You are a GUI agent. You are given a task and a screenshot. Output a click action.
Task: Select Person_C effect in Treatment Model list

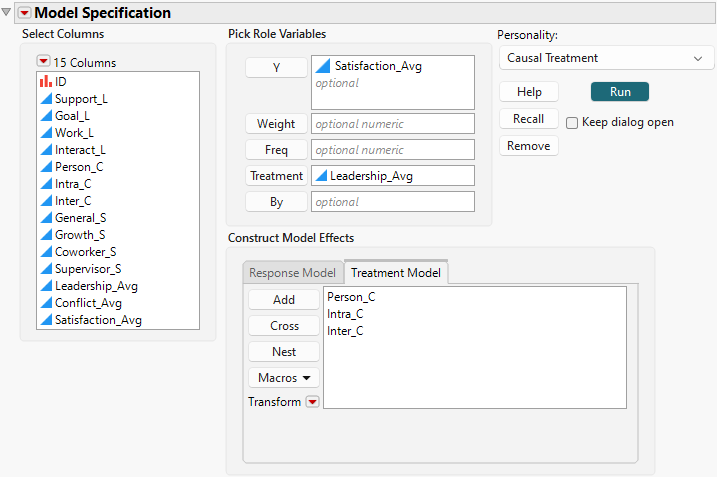tap(351, 297)
